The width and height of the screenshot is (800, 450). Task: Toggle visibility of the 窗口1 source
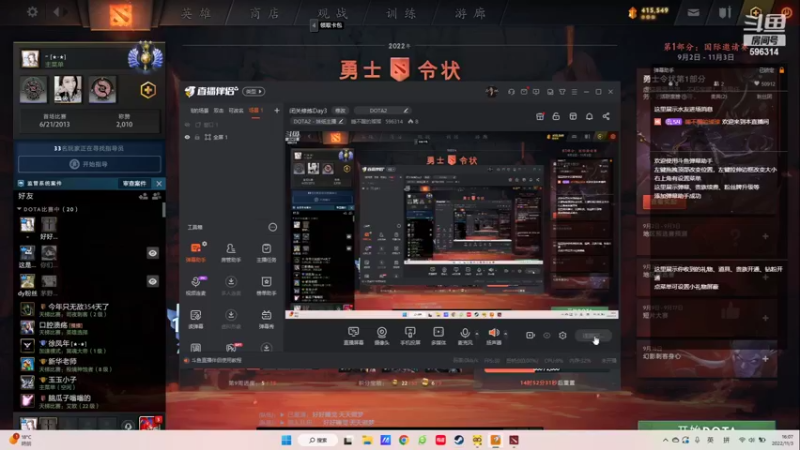click(x=187, y=124)
